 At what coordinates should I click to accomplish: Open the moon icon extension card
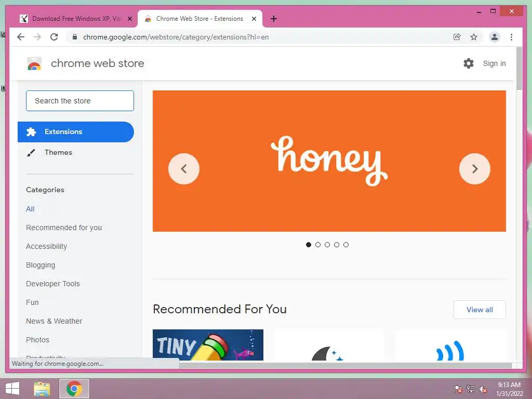tap(328, 345)
